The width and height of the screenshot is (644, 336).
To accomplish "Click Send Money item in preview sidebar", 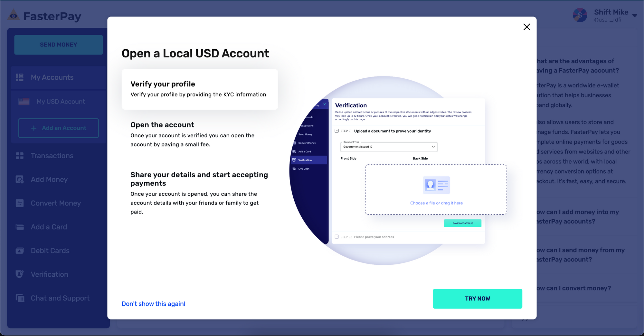I will coord(305,134).
